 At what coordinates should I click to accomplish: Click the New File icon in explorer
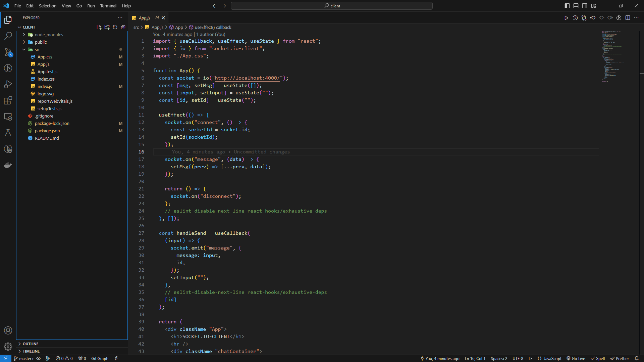click(99, 27)
